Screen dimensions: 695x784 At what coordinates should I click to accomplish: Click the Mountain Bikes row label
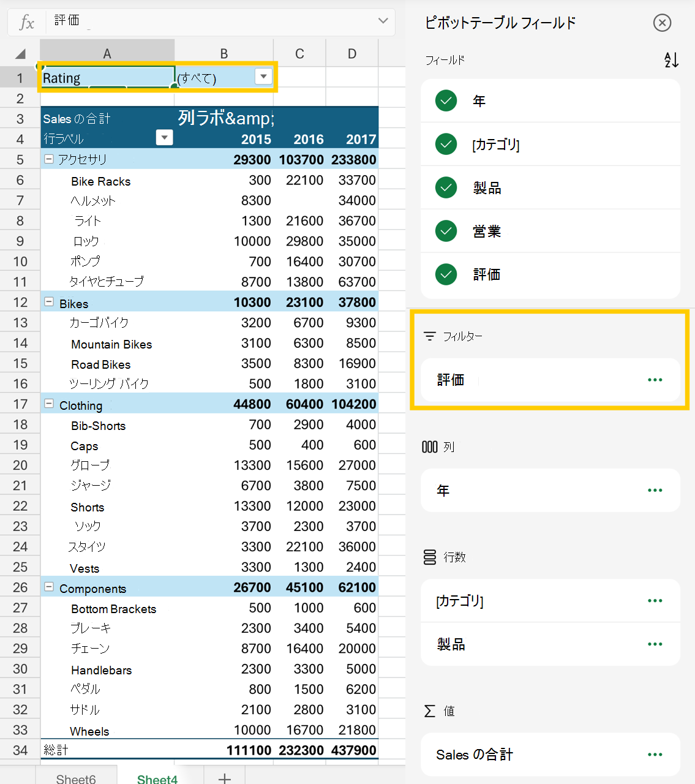[111, 344]
